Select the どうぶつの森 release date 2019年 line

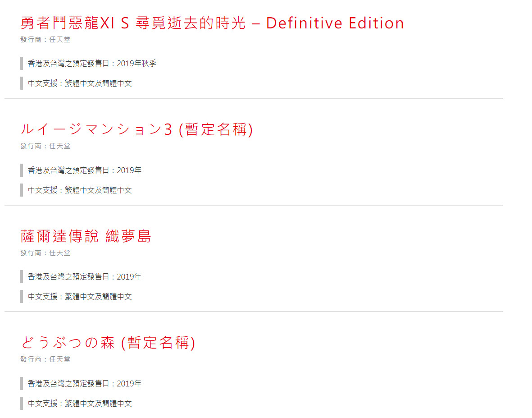click(85, 383)
